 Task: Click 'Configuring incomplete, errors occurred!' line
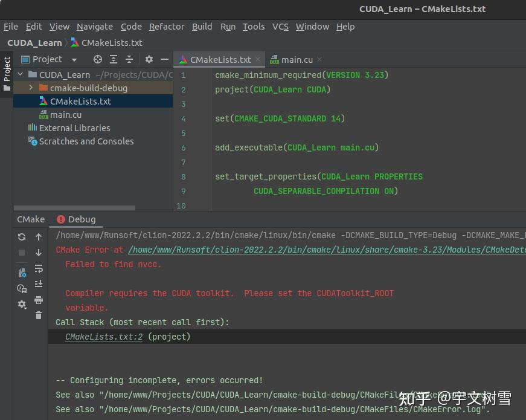click(159, 380)
